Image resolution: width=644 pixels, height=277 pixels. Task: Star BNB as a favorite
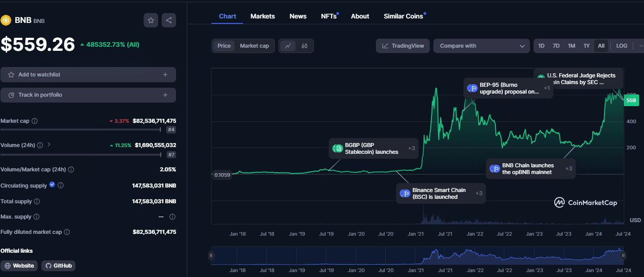point(151,20)
